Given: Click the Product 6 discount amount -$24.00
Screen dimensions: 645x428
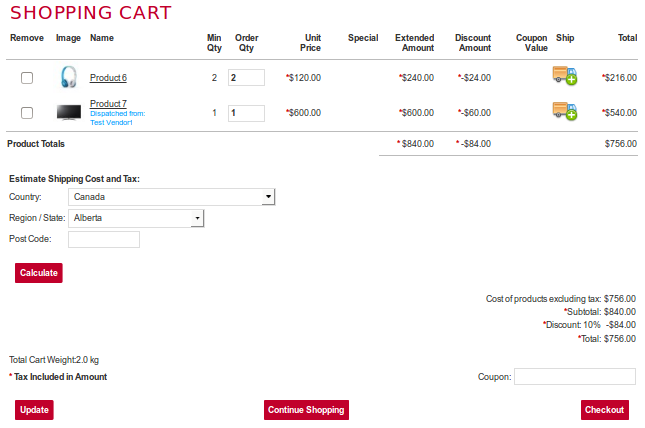Looking at the screenshot, I should click(x=474, y=78).
